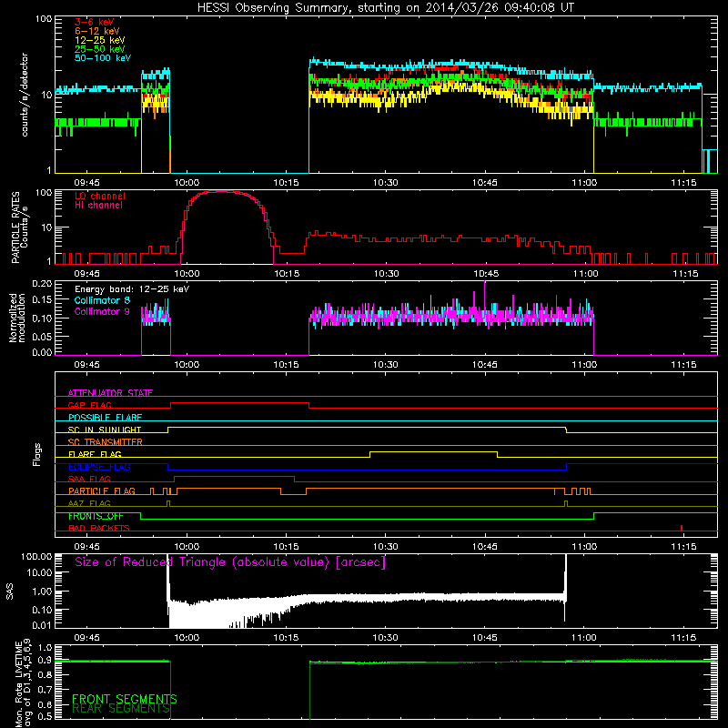The image size is (728, 728).
Task: Click the '100.00' tick on the SAS axis
Action: tap(36, 556)
